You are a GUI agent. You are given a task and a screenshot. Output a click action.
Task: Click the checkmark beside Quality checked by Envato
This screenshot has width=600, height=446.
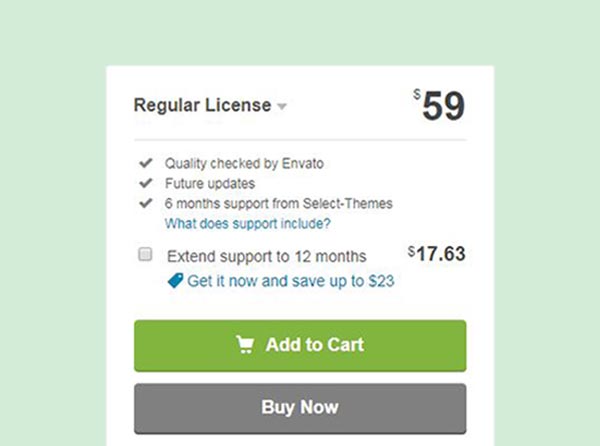click(x=146, y=163)
